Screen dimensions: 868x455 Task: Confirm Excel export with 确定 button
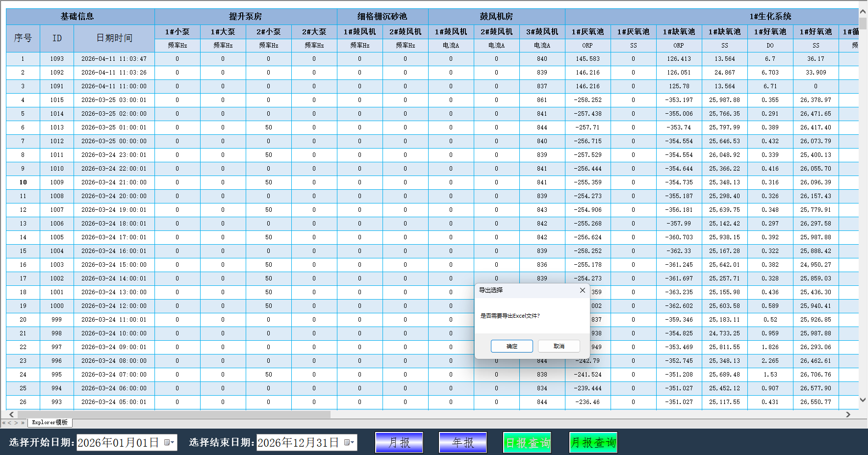pyautogui.click(x=511, y=346)
